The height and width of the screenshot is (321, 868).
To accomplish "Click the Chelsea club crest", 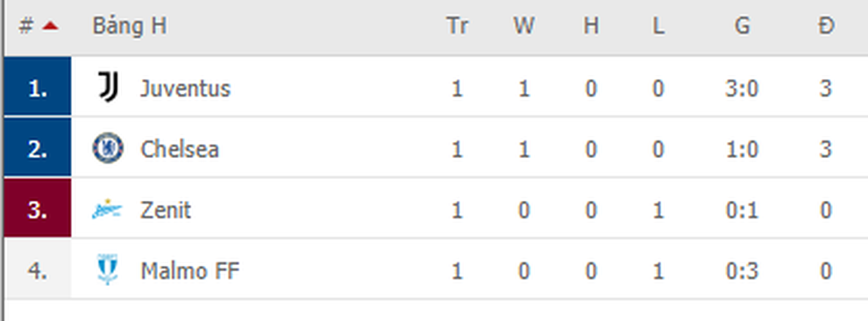I will [x=108, y=148].
